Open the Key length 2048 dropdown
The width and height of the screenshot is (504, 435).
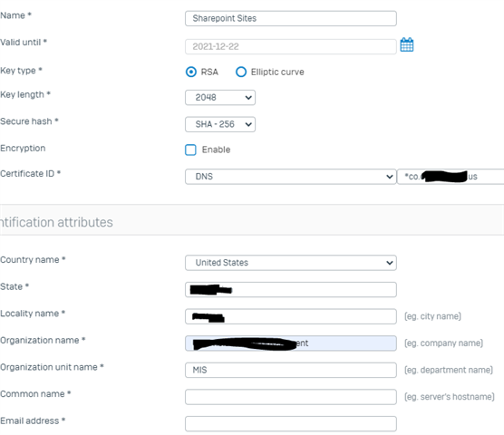220,97
